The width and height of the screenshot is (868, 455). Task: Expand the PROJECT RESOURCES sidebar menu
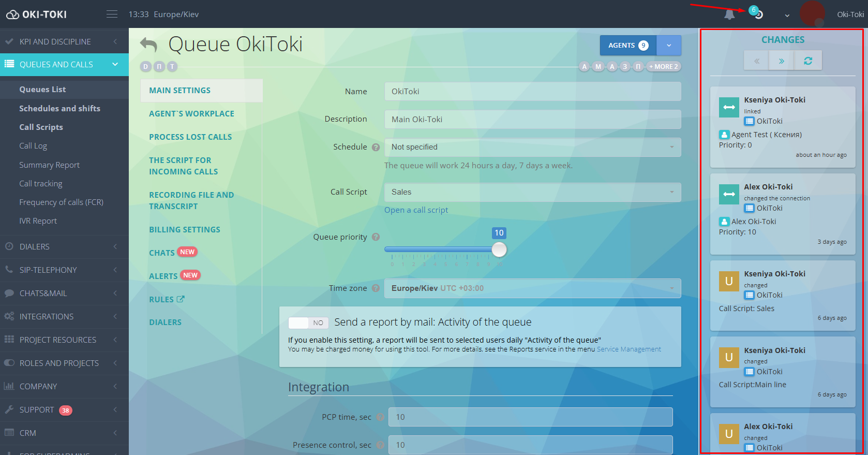pos(64,340)
